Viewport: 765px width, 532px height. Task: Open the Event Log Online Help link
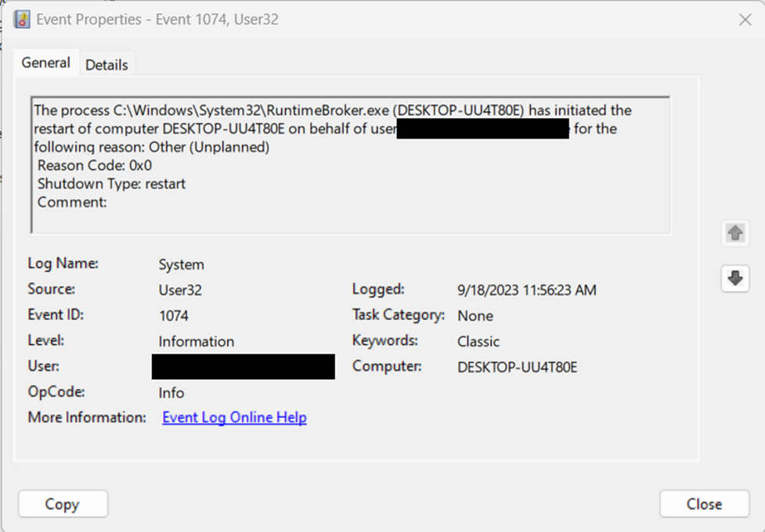[x=234, y=418]
